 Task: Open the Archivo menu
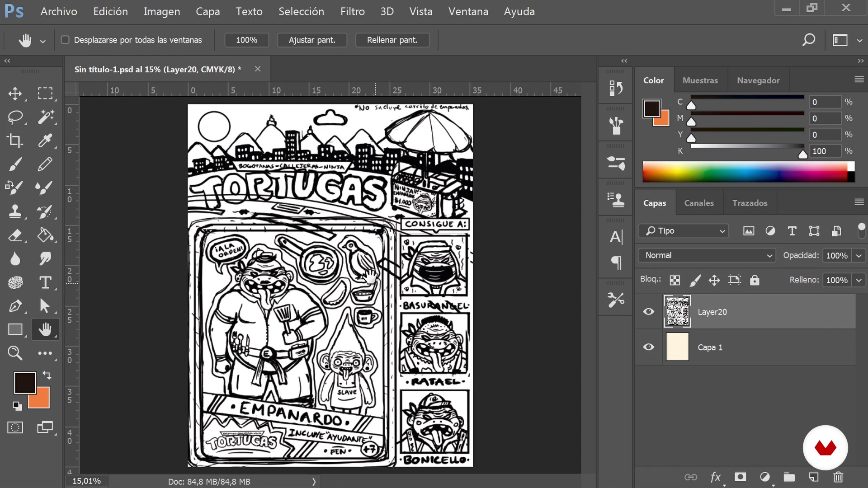coord(59,11)
